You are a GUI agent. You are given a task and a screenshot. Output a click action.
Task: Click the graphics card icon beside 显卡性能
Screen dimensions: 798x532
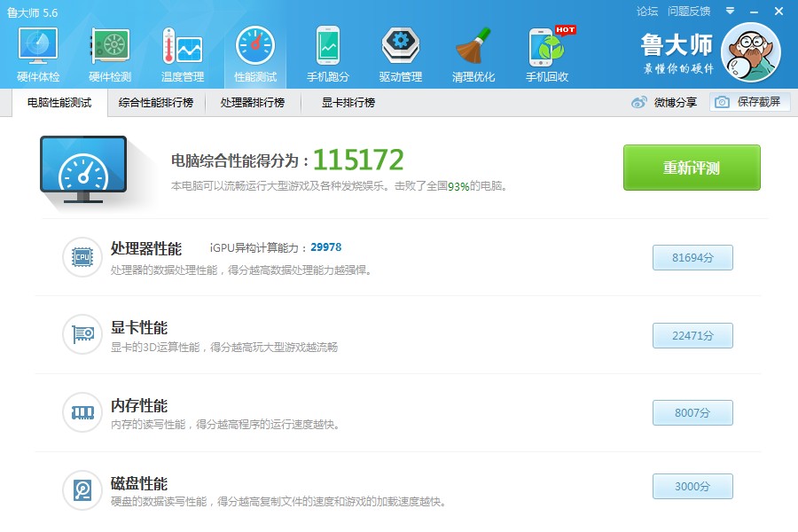coord(82,334)
